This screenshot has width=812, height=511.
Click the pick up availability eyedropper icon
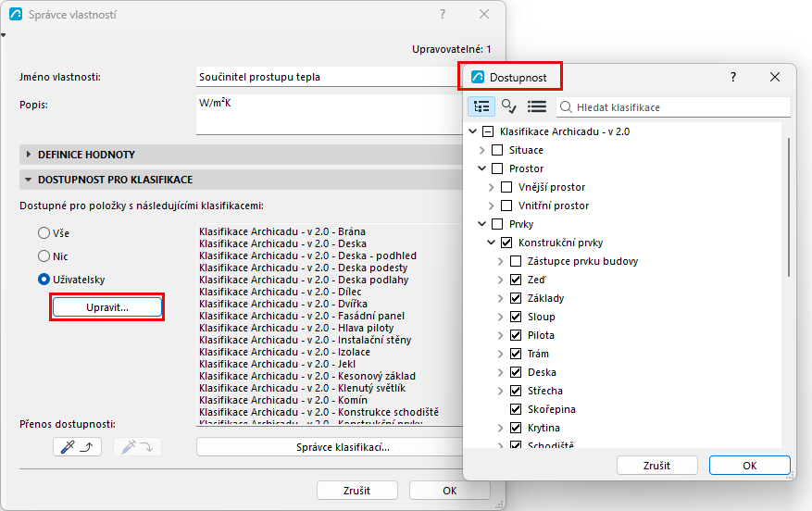[77, 447]
